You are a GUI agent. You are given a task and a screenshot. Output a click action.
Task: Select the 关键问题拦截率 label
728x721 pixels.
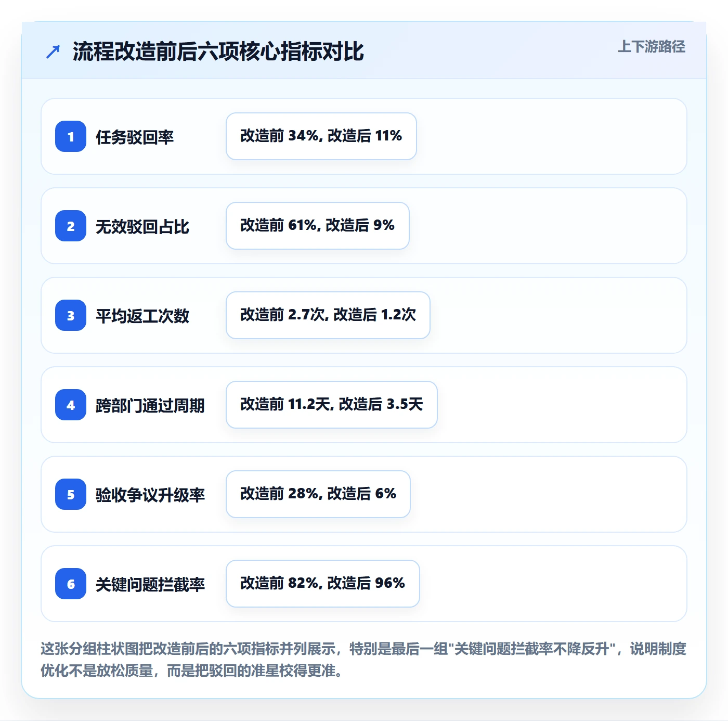coord(150,584)
